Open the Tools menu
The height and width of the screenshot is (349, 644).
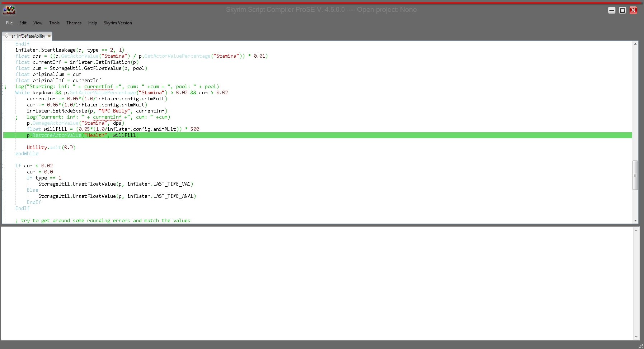54,23
